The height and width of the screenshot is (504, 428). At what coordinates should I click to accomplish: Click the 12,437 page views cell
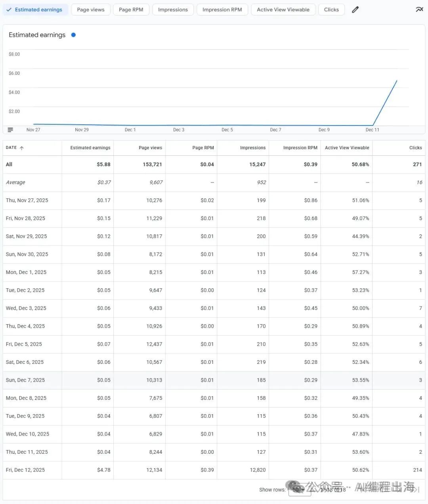coord(154,344)
